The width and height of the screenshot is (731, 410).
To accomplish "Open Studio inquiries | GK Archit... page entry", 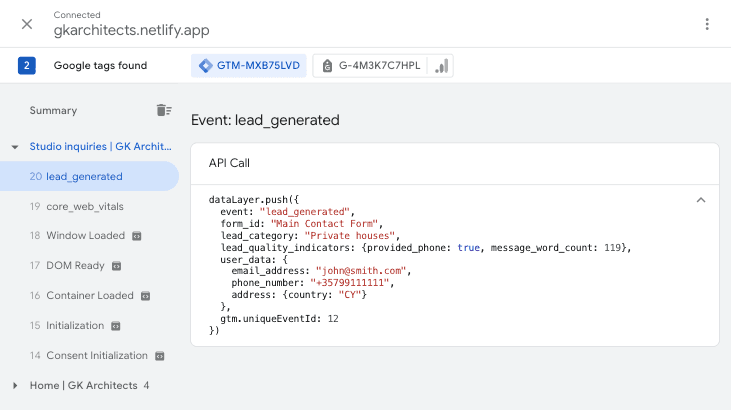I will 100,146.
